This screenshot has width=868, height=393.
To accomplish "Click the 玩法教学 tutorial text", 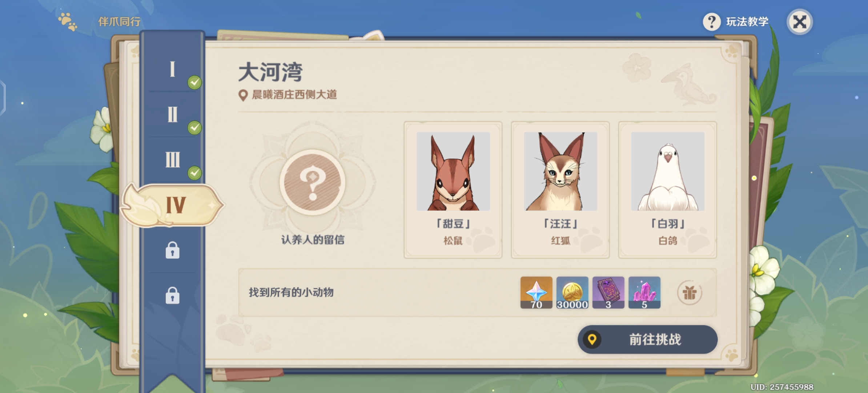I will [x=747, y=22].
